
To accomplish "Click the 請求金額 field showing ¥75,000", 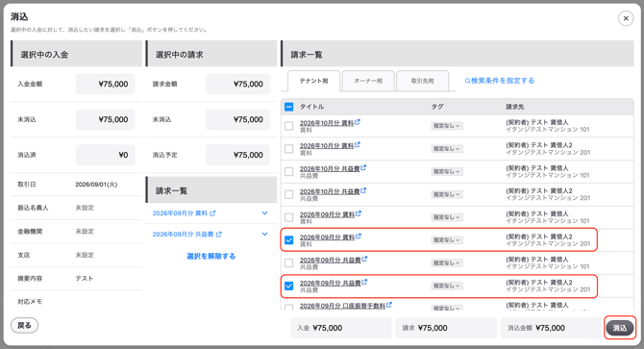I will [237, 85].
